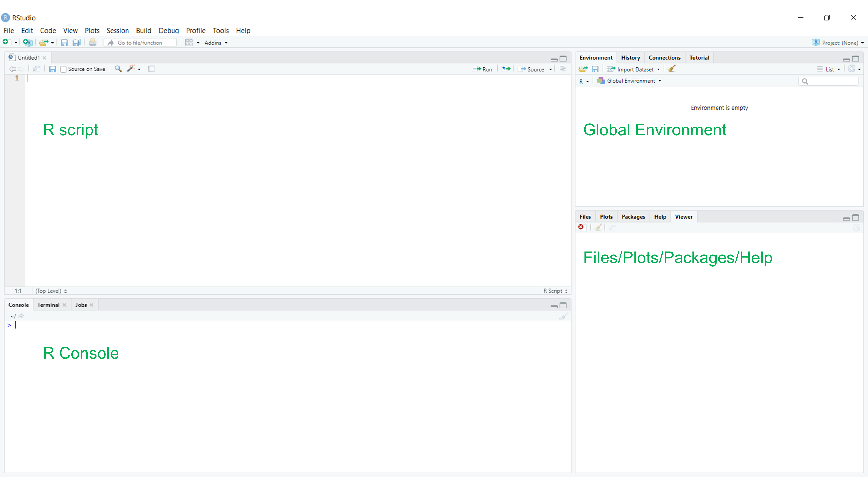Open the Profile menu
This screenshot has height=488, width=868.
196,31
